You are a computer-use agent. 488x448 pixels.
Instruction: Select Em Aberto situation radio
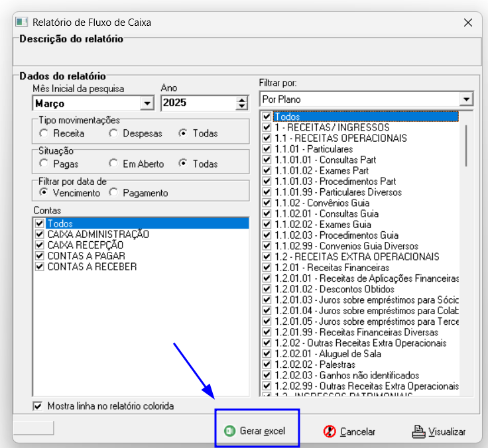113,163
